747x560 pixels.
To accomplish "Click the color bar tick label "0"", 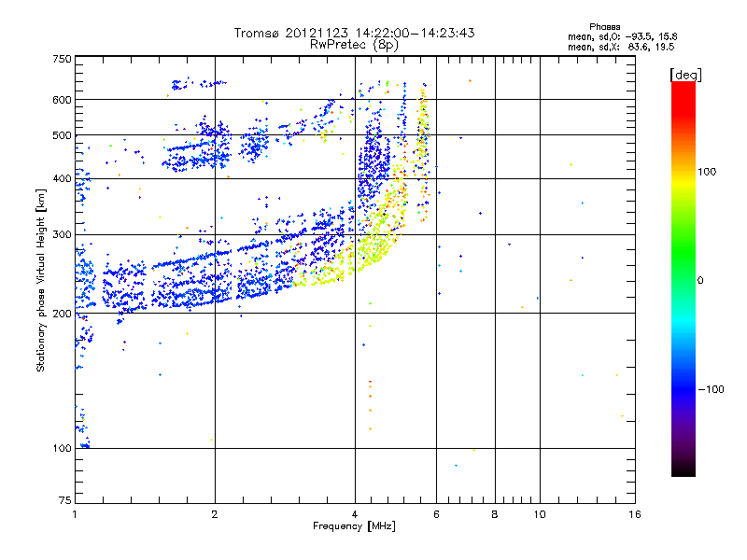I will click(x=700, y=281).
